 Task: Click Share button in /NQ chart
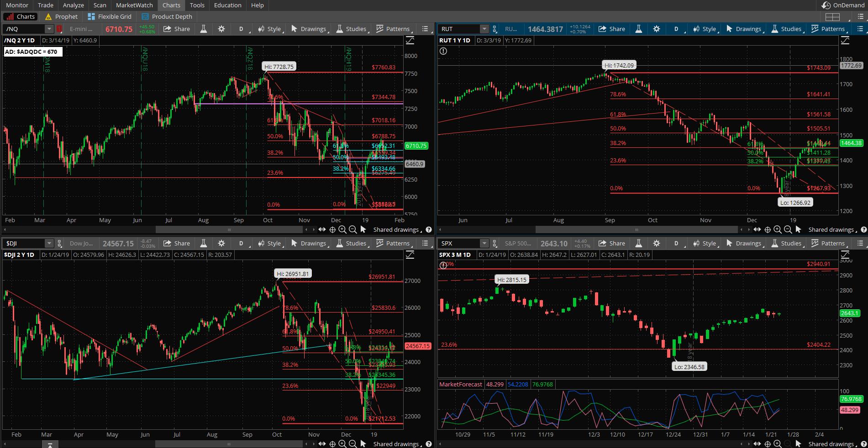click(177, 29)
